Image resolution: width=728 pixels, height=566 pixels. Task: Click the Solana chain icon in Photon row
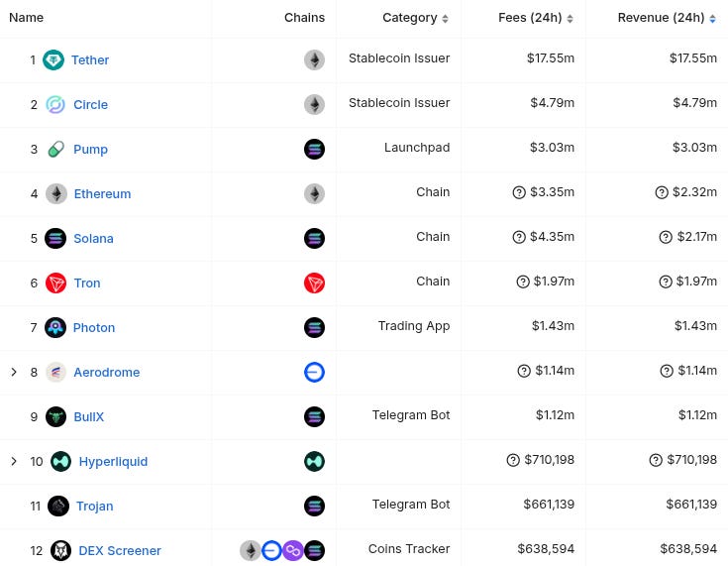pyautogui.click(x=314, y=328)
